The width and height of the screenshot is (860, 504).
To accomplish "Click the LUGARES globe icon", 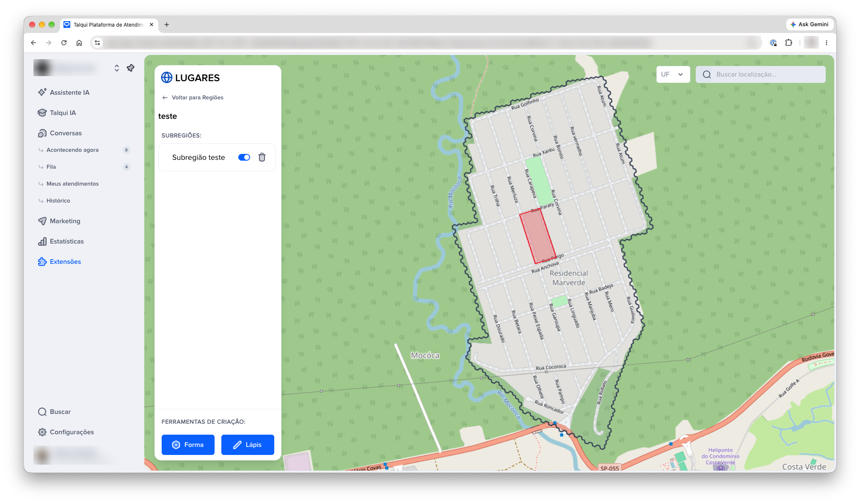I will click(167, 77).
